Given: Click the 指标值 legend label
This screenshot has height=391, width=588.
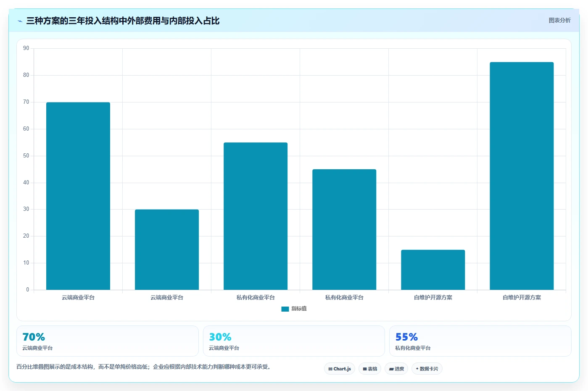Looking at the screenshot, I should [x=299, y=309].
